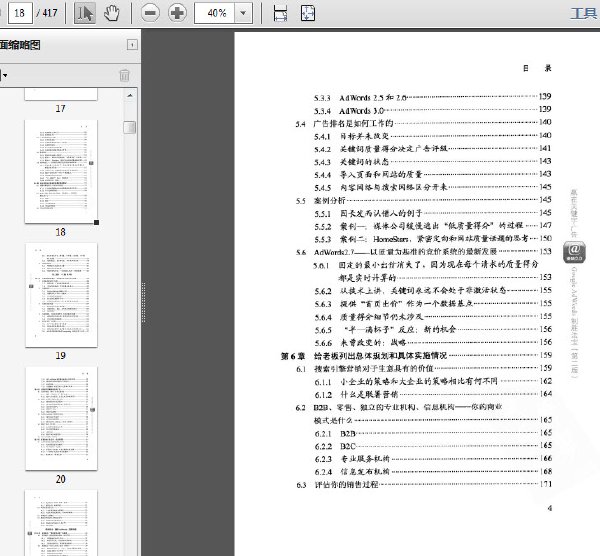Click the thumbnail label 19
The image size is (600, 556).
point(60,356)
